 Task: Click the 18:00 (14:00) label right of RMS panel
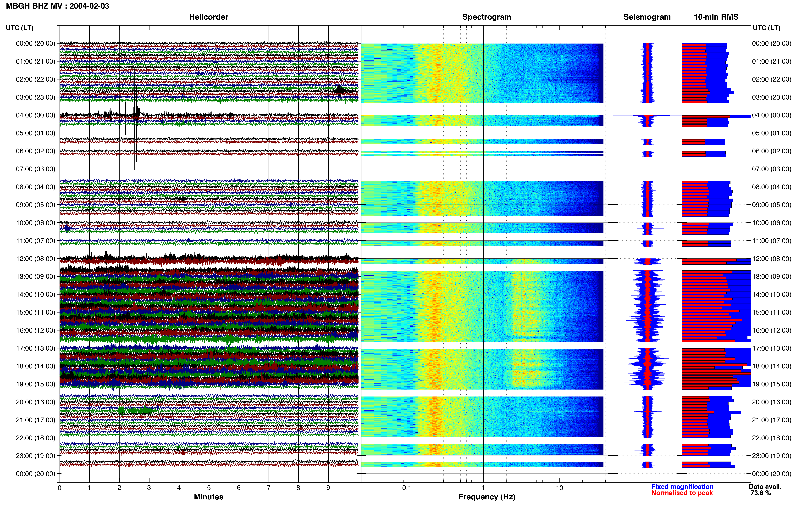772,366
